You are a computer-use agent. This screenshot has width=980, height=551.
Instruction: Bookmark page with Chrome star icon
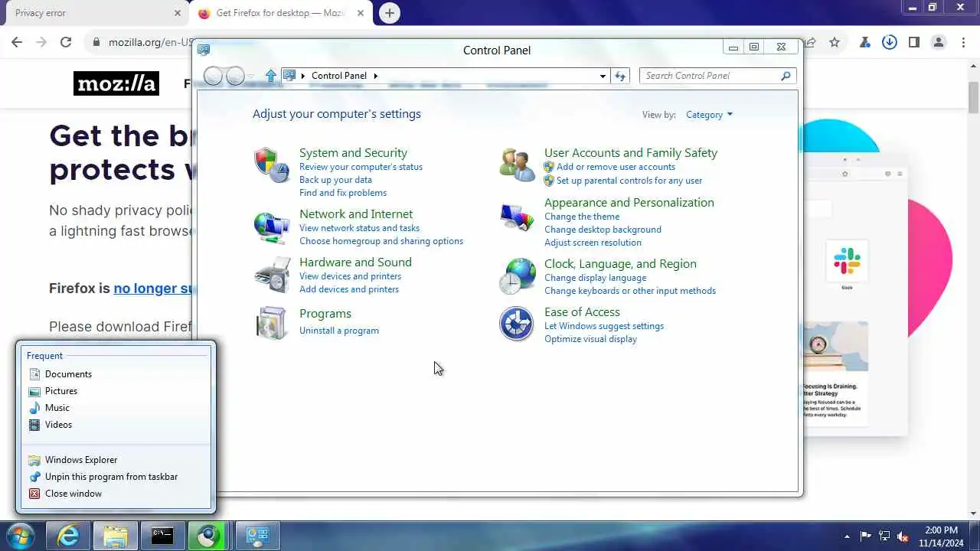(x=835, y=43)
